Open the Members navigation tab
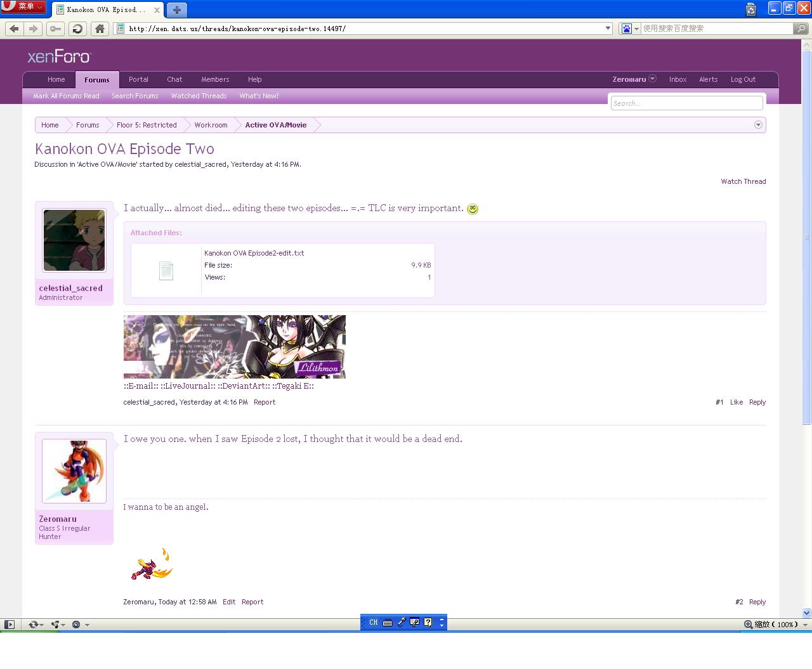Image resolution: width=812 pixels, height=669 pixels. [x=215, y=79]
